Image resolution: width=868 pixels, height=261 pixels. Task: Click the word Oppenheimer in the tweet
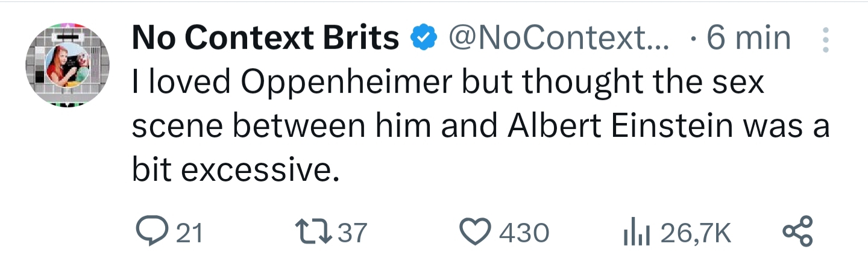[345, 83]
